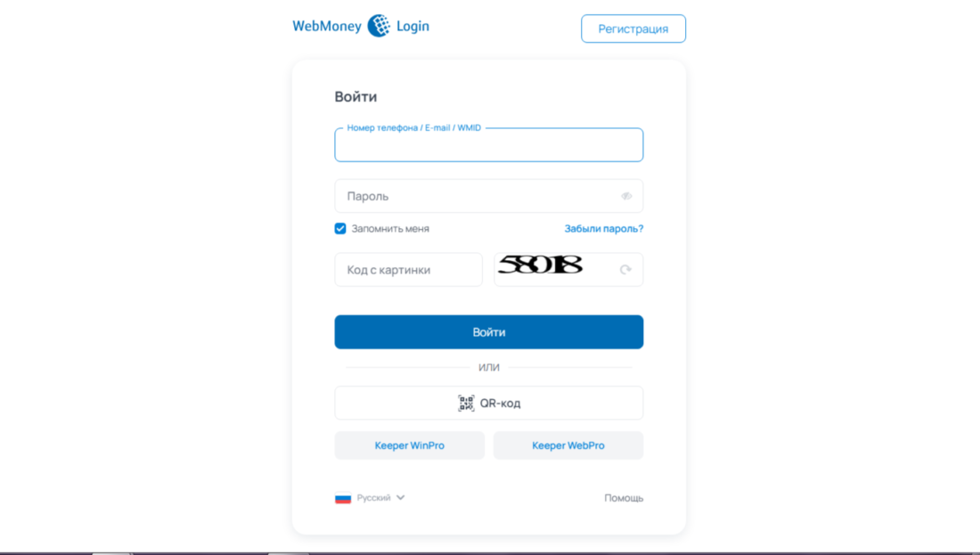Click the Регистрация button
Viewport: 980px width, 555px height.
click(633, 29)
